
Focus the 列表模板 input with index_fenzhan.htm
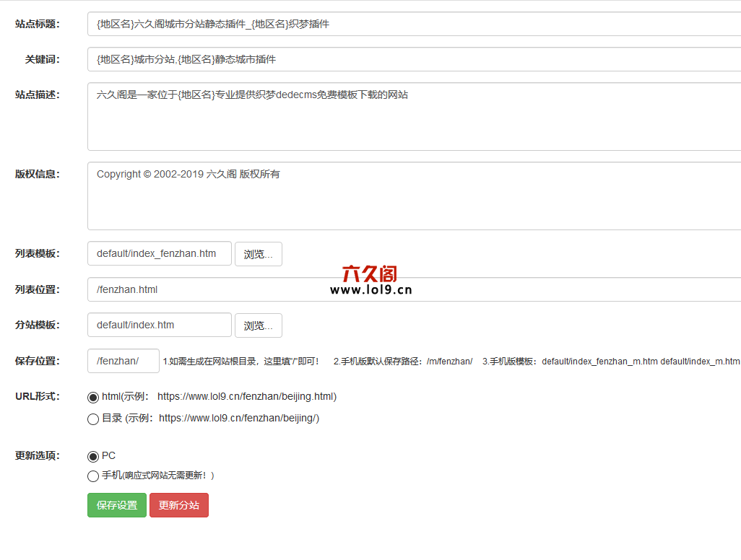tap(160, 253)
